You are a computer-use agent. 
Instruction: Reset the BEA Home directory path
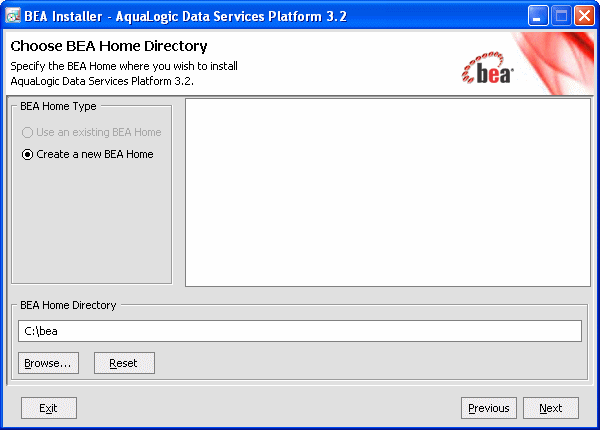124,363
